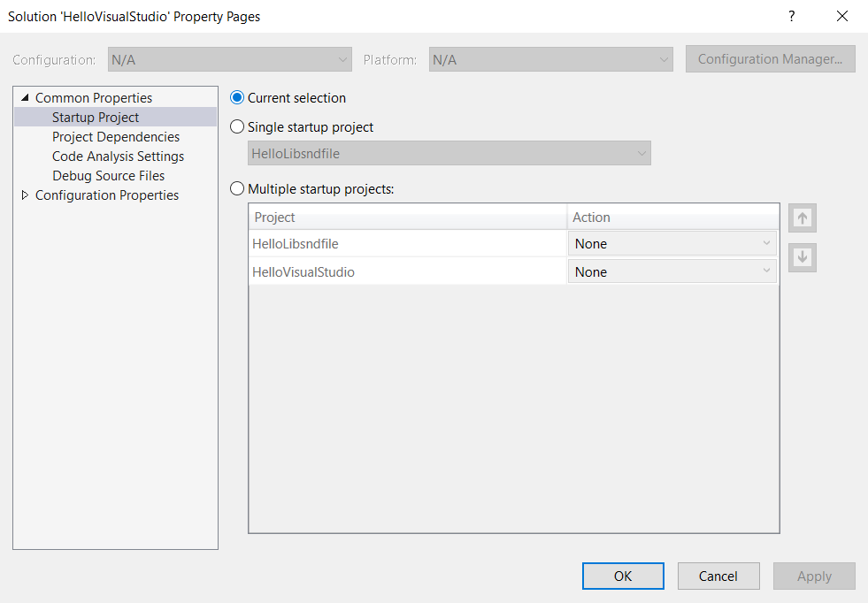Select the HelloLibsndfile project cell
868x603 pixels.
(407, 243)
